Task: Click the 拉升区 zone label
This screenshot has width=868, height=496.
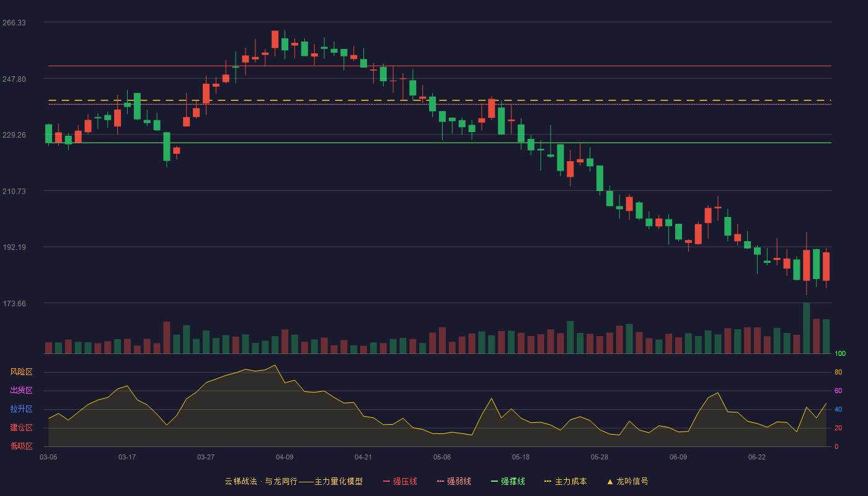Action: tap(21, 409)
